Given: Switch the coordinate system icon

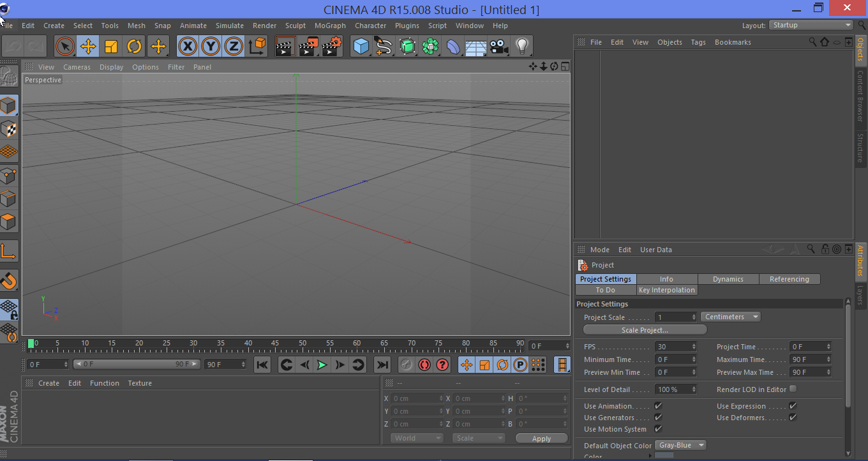Looking at the screenshot, I should [257, 46].
